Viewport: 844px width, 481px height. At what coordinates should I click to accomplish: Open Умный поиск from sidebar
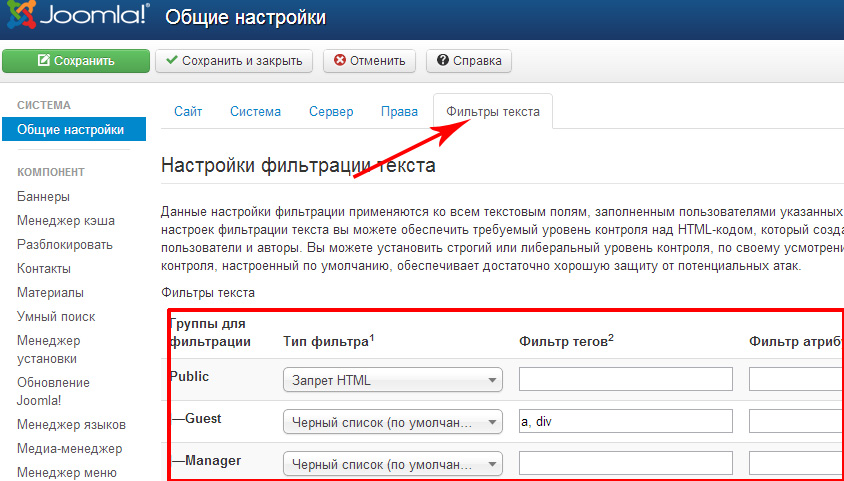pyautogui.click(x=56, y=317)
